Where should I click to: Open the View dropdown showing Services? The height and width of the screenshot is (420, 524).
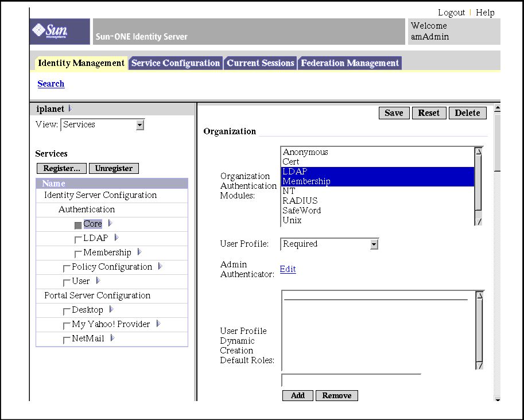pyautogui.click(x=102, y=125)
